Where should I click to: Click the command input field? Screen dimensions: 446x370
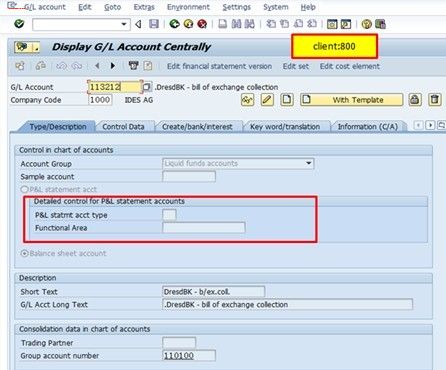[x=77, y=24]
